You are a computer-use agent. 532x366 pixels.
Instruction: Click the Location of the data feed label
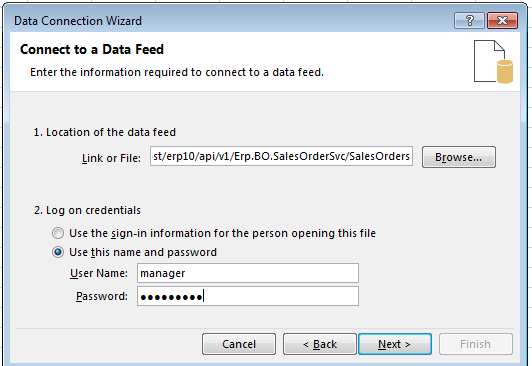coord(104,132)
